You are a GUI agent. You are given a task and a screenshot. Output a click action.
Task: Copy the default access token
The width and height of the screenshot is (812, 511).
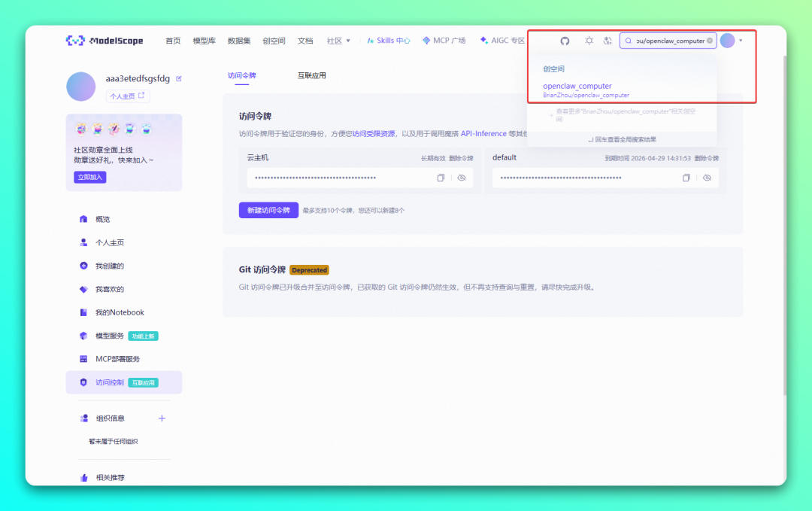click(686, 178)
